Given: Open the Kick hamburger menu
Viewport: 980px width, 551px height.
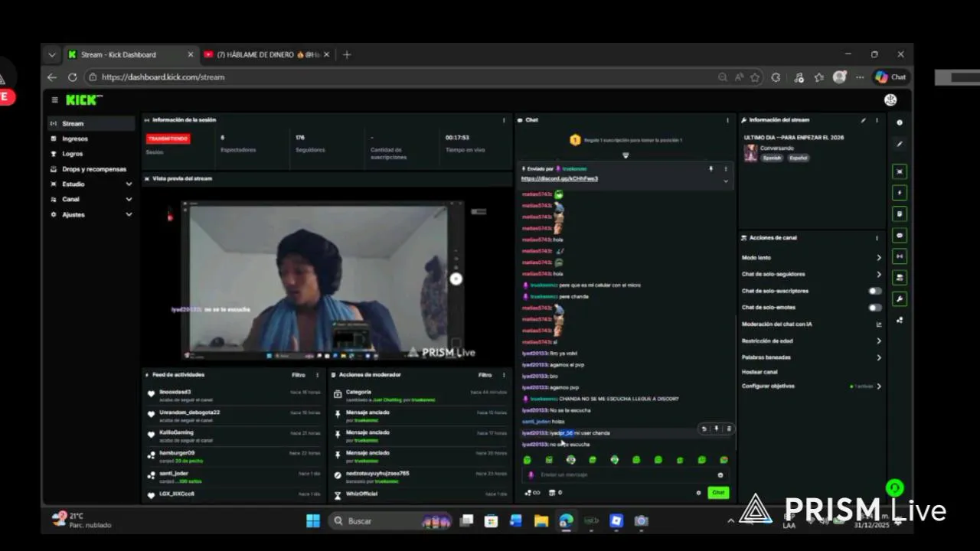Looking at the screenshot, I should coord(54,100).
